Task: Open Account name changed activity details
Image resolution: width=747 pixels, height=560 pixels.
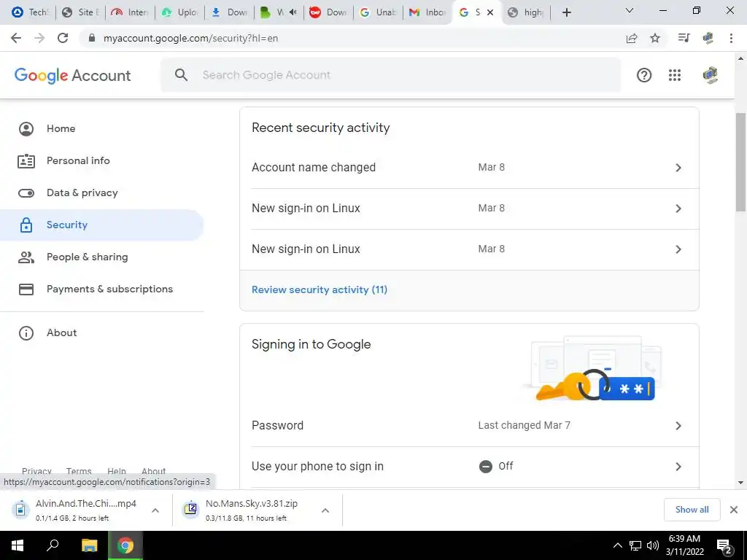Action: (x=469, y=168)
